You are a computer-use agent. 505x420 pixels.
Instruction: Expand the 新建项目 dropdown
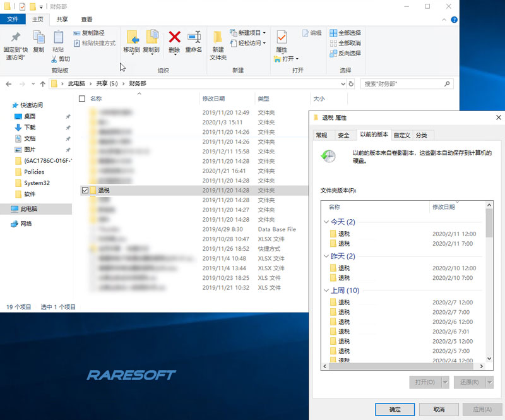(264, 33)
